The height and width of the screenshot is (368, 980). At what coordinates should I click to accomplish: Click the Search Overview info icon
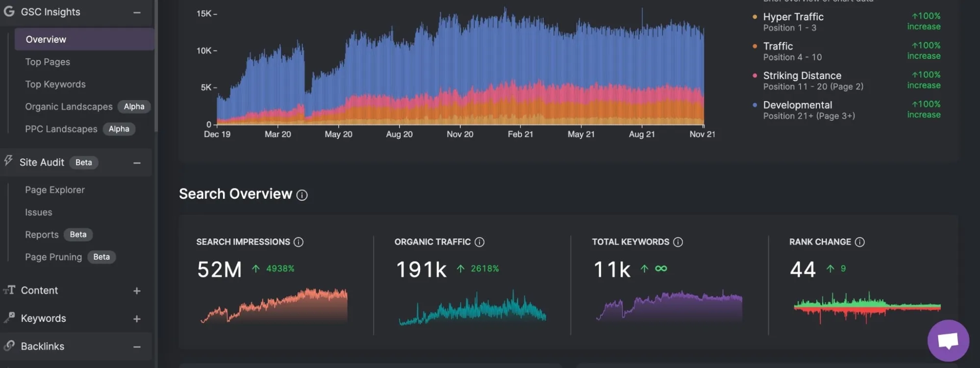click(x=302, y=195)
